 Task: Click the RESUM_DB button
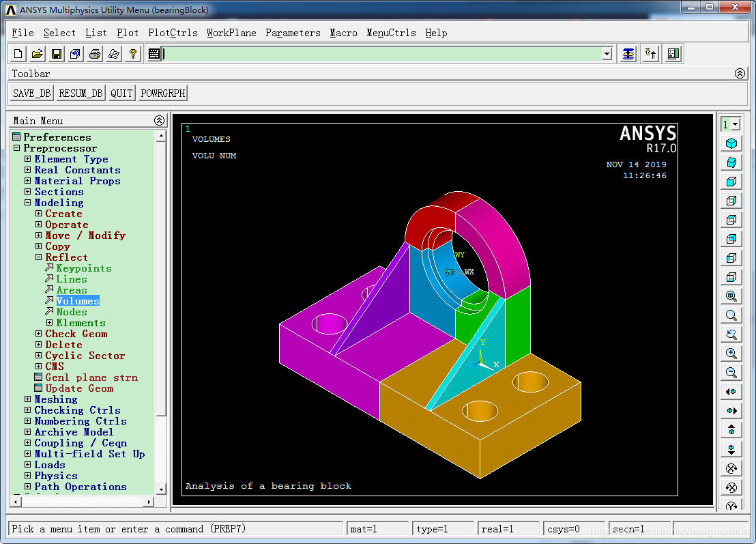pyautogui.click(x=81, y=93)
